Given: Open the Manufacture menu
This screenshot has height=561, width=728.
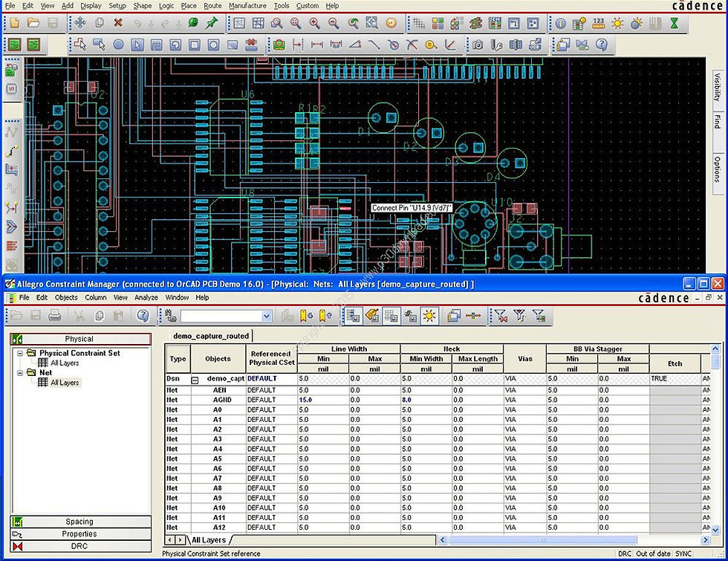Looking at the screenshot, I should click(x=247, y=5).
